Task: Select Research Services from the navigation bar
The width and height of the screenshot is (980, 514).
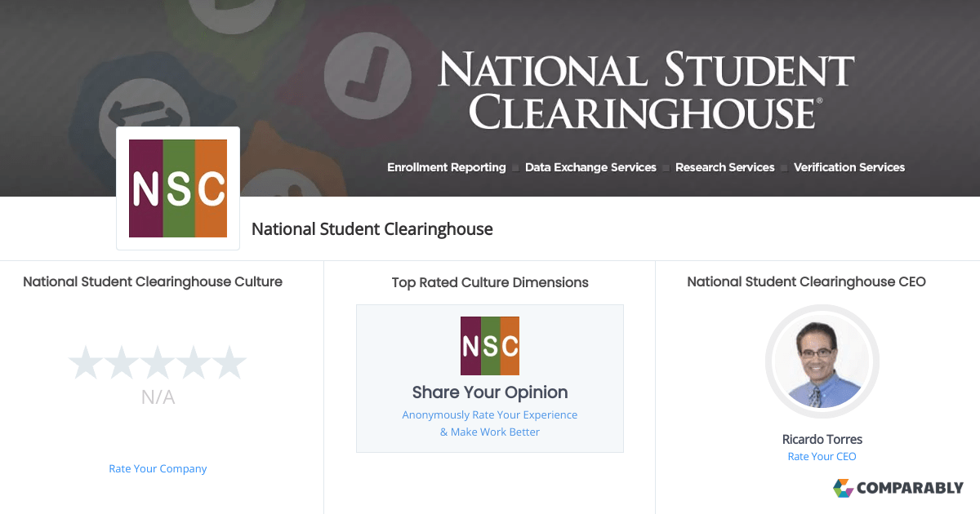Action: 725,167
